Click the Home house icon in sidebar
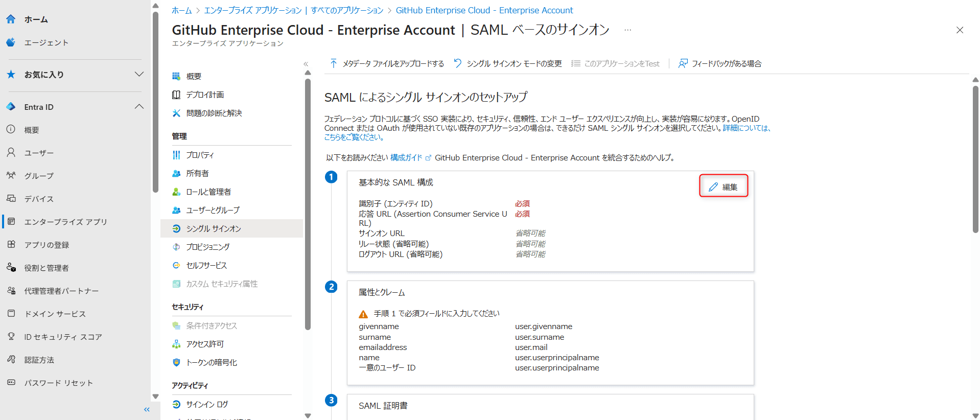 point(11,19)
